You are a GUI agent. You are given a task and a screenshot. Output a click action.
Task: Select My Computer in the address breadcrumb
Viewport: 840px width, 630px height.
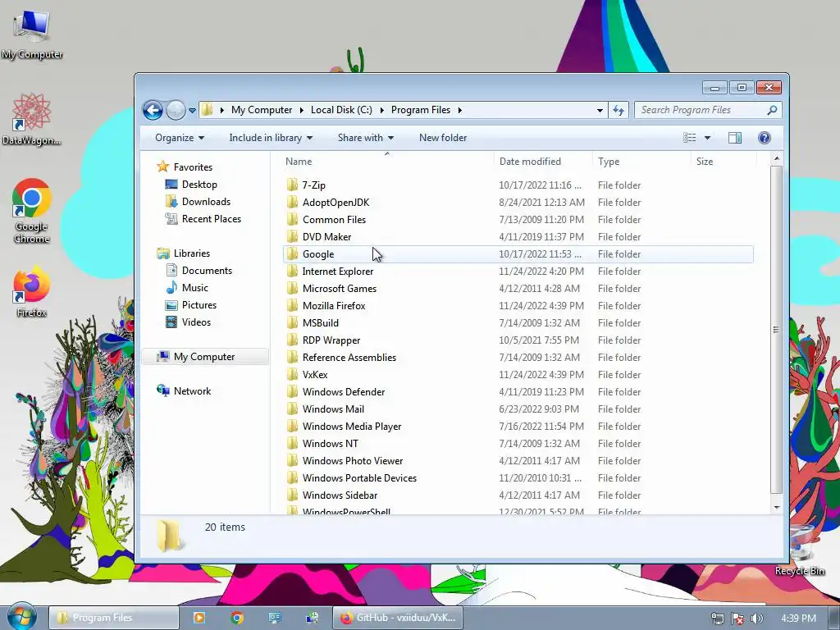pos(262,110)
